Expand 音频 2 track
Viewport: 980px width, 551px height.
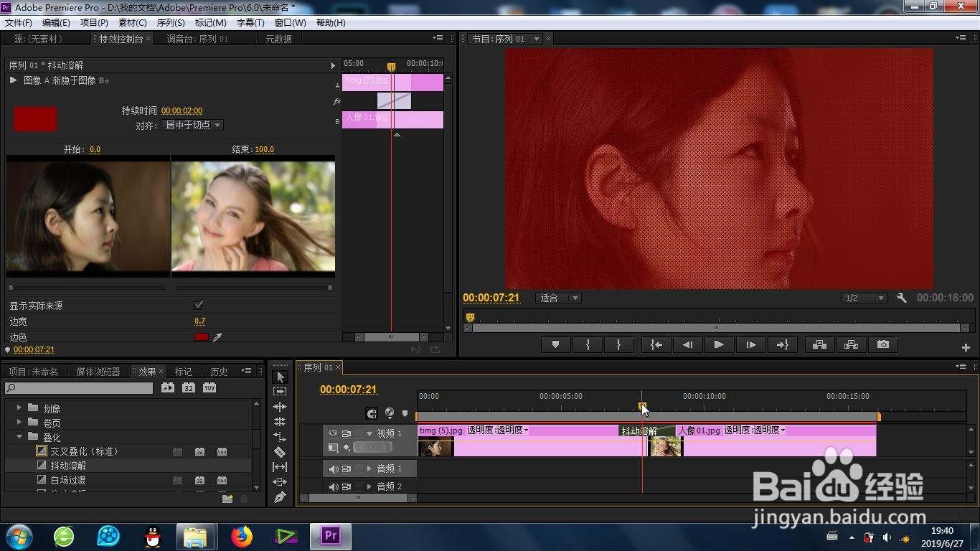click(369, 487)
